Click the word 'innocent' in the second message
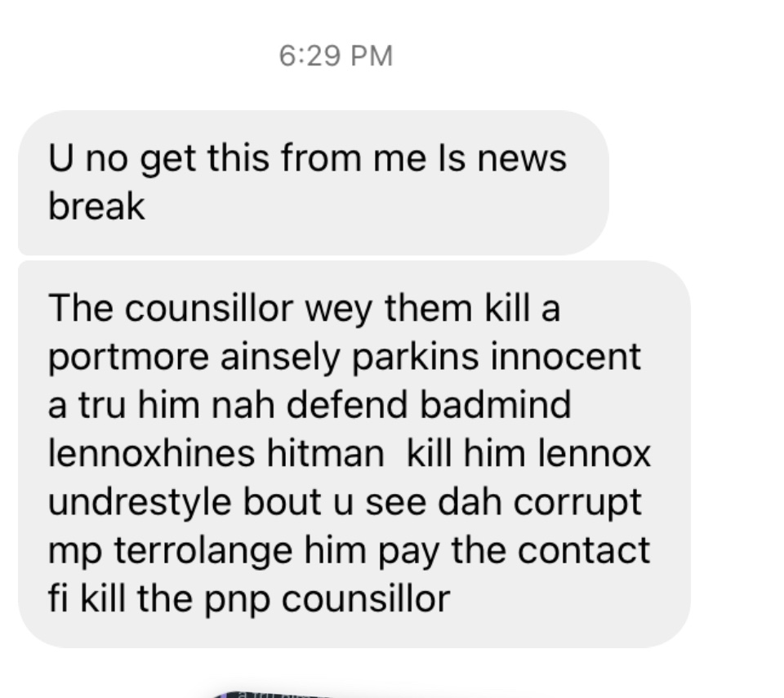Image resolution: width=784 pixels, height=698 pixels. [566, 357]
